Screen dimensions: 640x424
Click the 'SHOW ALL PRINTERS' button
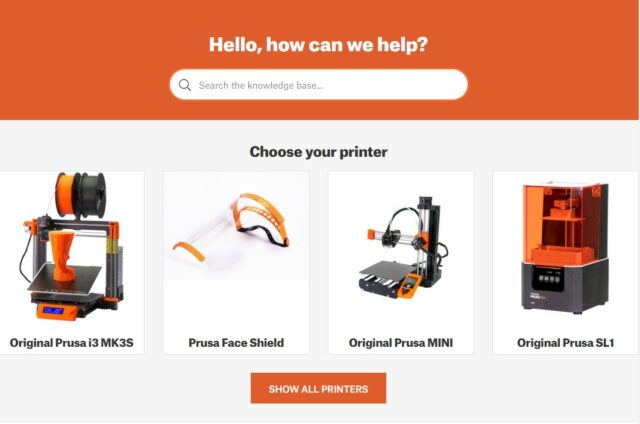[318, 388]
